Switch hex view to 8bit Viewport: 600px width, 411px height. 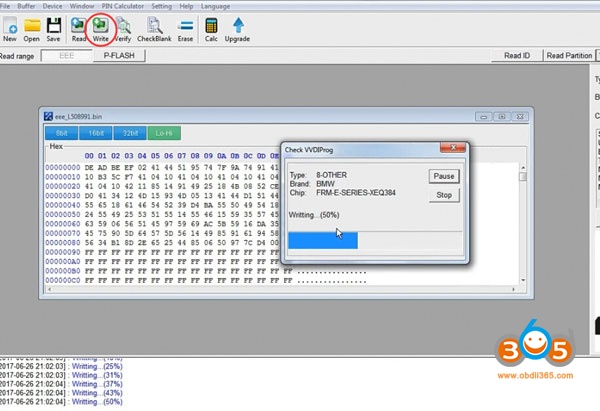point(62,133)
